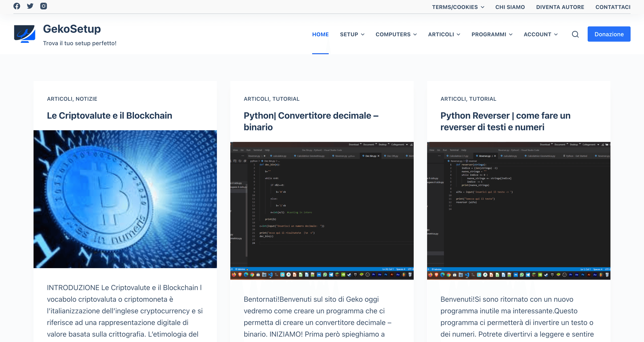
Task: Open Python Reverser article title
Action: pyautogui.click(x=505, y=121)
